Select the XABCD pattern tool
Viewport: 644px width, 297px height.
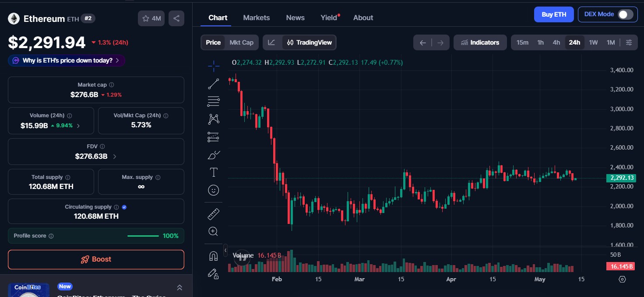(x=214, y=119)
